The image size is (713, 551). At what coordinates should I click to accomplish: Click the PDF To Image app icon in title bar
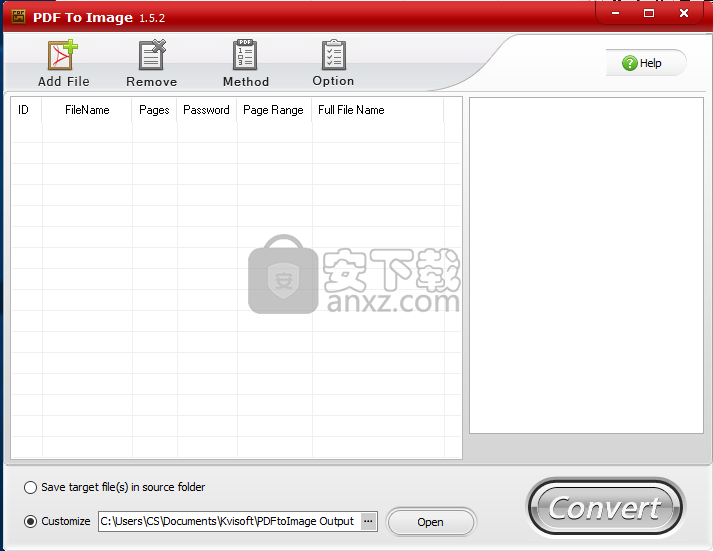[x=19, y=17]
